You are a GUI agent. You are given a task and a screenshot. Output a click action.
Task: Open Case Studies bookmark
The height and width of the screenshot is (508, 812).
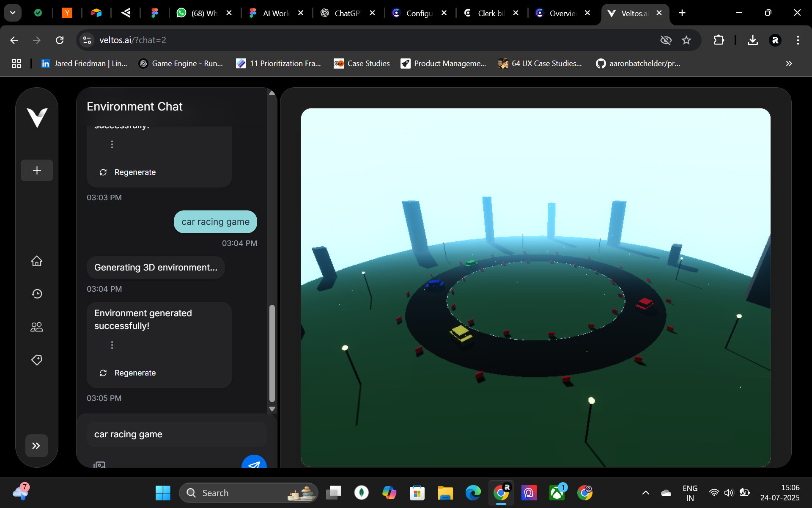(x=362, y=63)
